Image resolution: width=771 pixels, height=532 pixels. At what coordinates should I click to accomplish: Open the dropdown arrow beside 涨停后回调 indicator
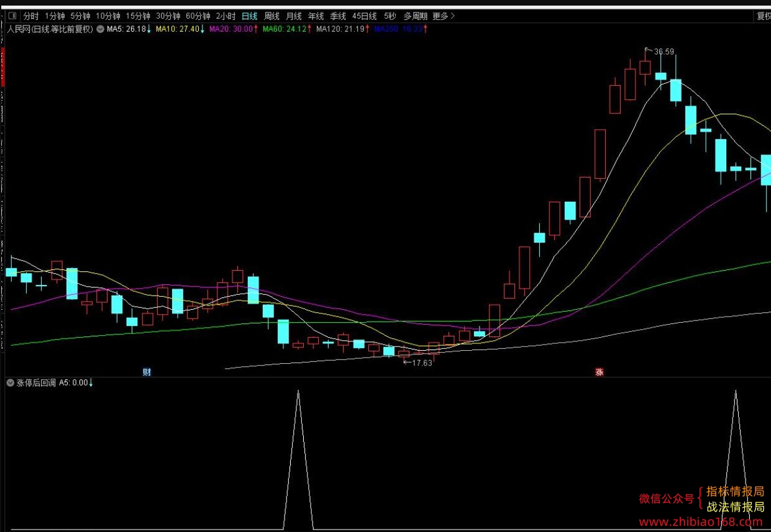click(10, 382)
